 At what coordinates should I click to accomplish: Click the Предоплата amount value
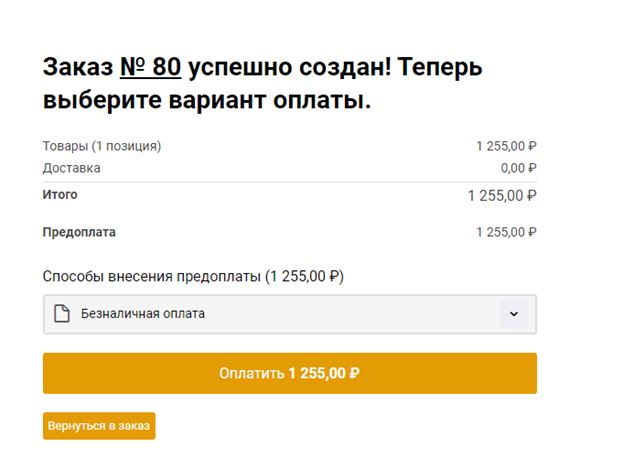tap(506, 232)
